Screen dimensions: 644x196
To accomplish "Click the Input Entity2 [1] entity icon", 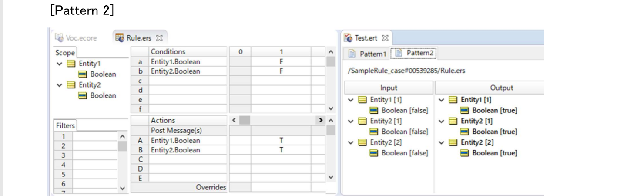I will (362, 121).
